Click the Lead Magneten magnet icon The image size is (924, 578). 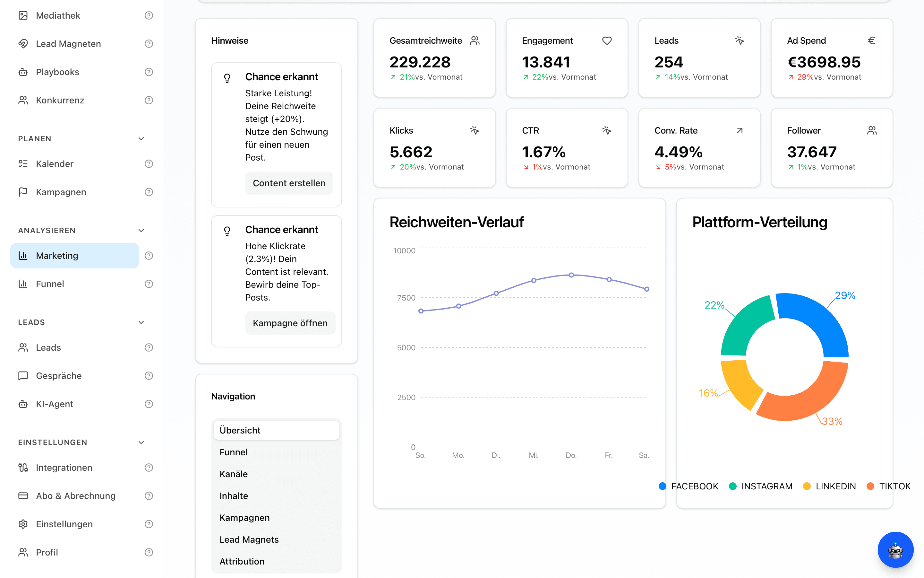23,44
